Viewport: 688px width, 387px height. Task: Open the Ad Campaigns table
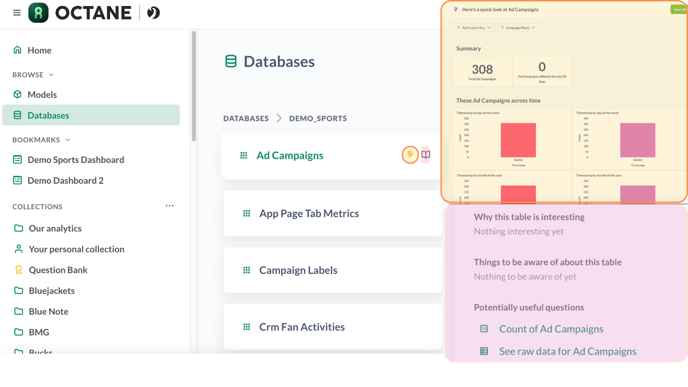pyautogui.click(x=290, y=155)
